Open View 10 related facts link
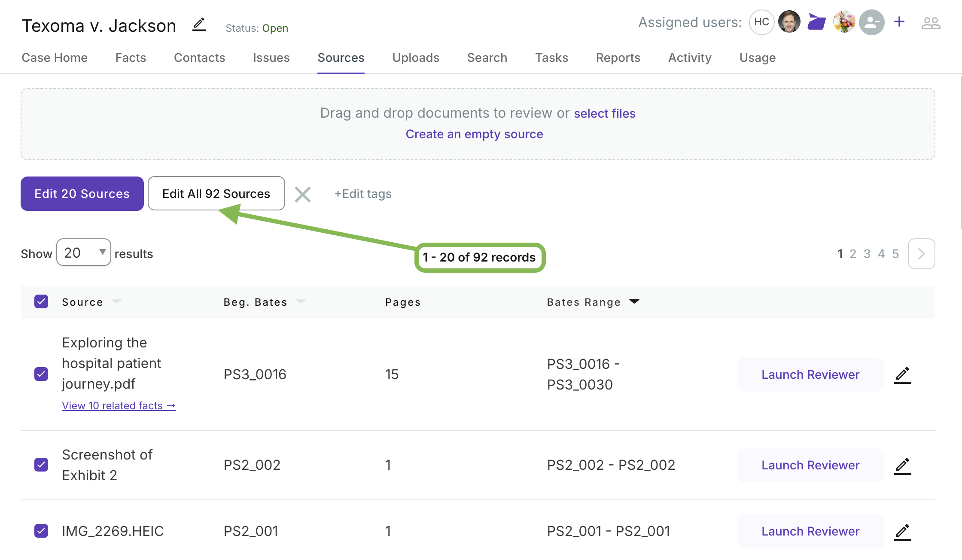Image resolution: width=962 pixels, height=560 pixels. [119, 406]
